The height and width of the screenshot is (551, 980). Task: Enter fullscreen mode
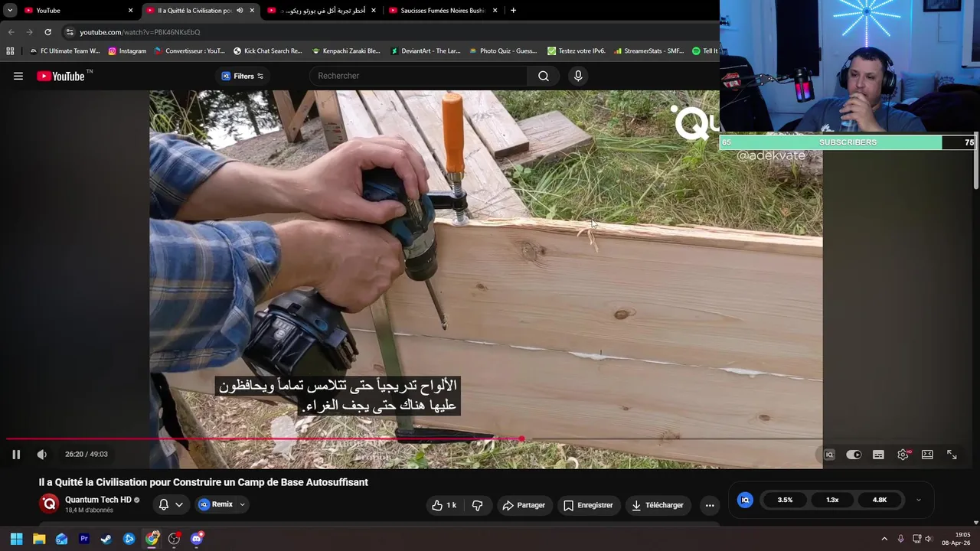(x=952, y=455)
